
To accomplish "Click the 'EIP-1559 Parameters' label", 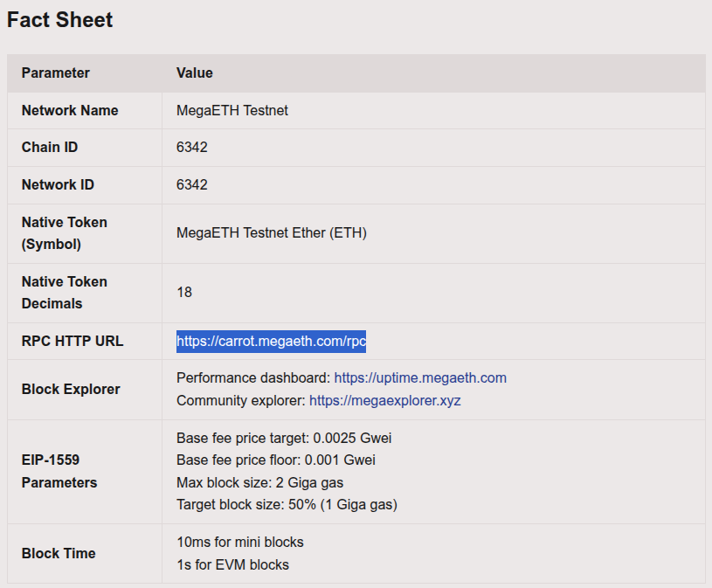I will point(59,471).
